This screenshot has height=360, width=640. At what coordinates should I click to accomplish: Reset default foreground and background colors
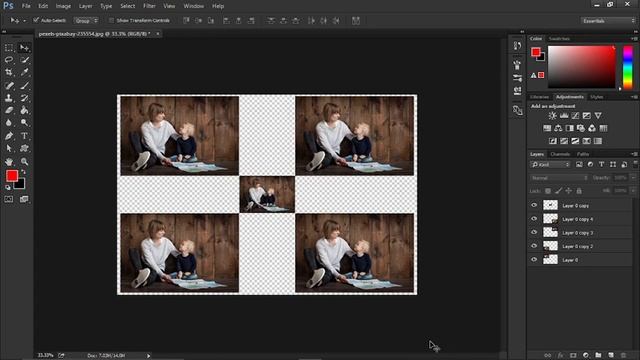tap(8, 187)
